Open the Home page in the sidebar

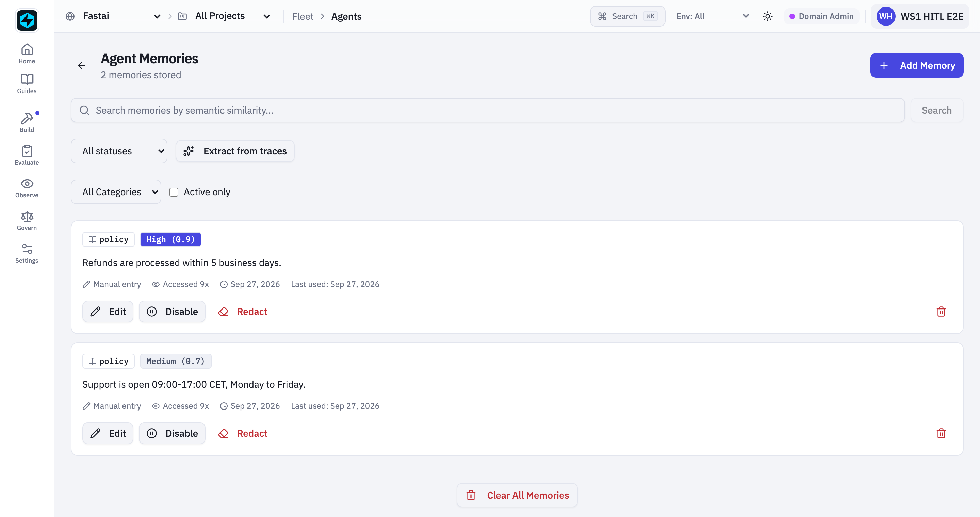(27, 54)
